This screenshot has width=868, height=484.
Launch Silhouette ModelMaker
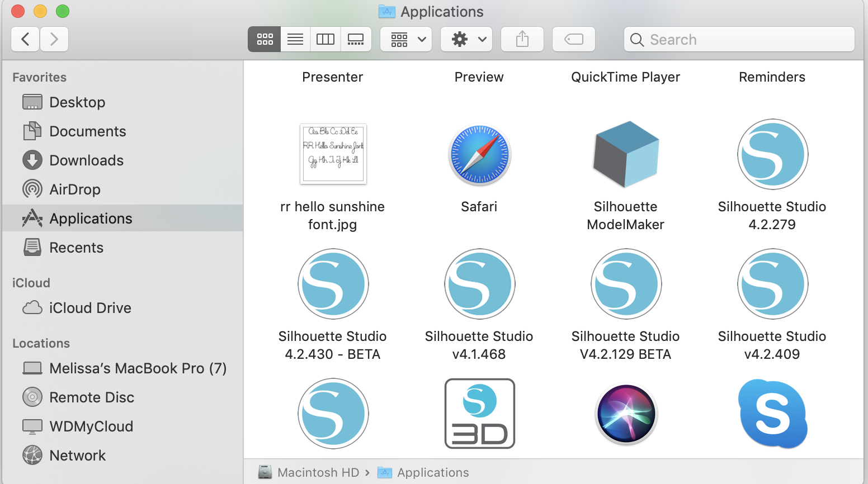click(625, 154)
